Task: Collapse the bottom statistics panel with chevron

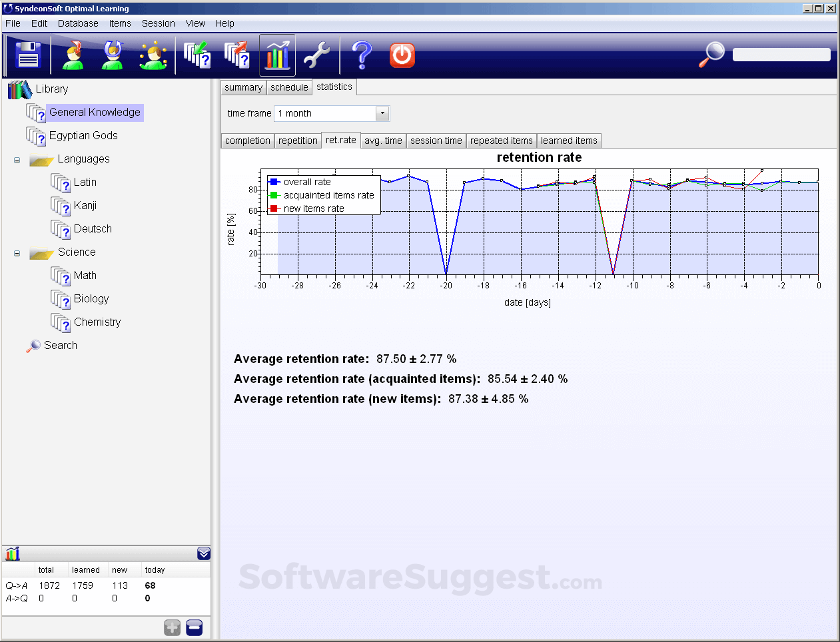Action: coord(204,553)
